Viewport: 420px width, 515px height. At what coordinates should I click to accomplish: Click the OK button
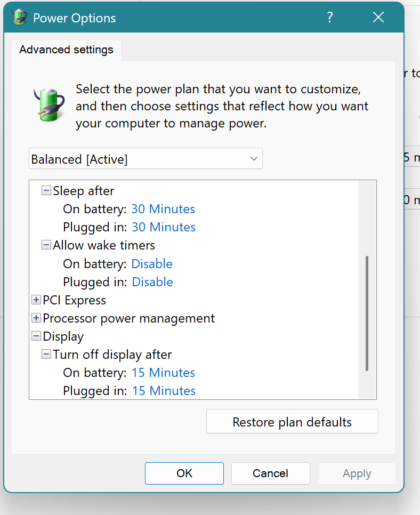[184, 473]
